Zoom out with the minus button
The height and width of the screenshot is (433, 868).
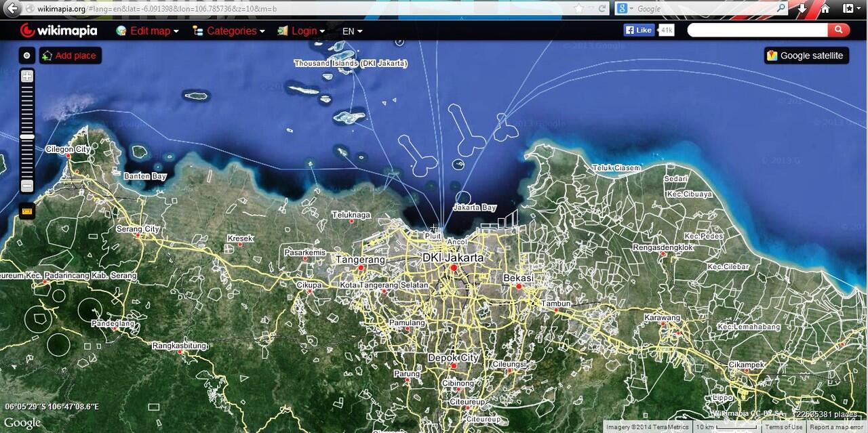[27, 186]
